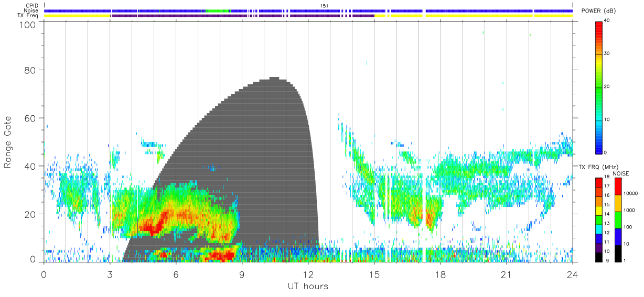Click the 60 tick on Range Gate axis
This screenshot has width=644, height=297.
coord(31,118)
